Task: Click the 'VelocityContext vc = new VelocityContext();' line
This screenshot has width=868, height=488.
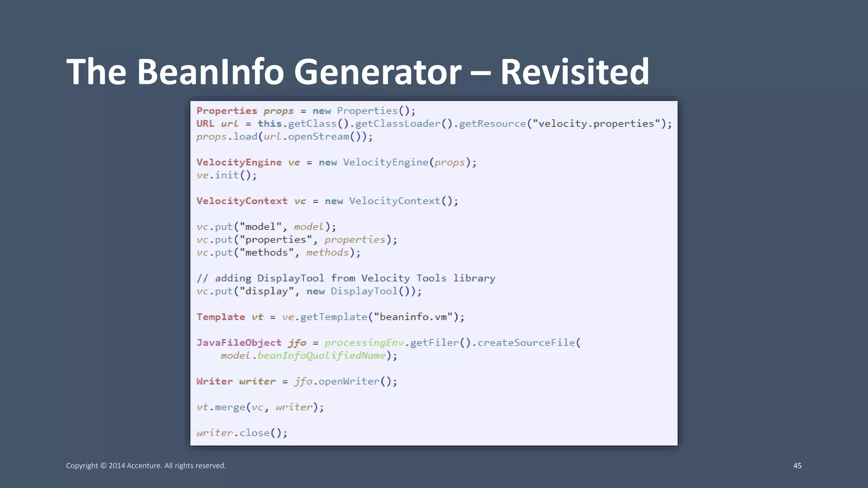Action: coord(327,201)
